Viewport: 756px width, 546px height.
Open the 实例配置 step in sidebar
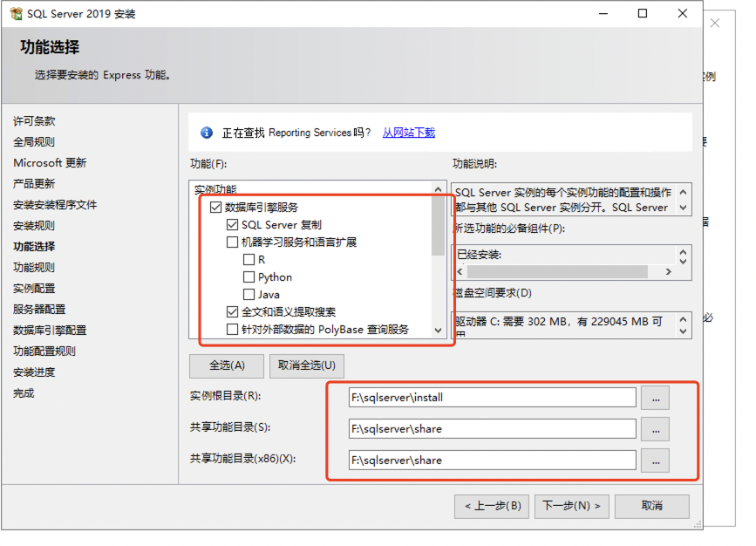(34, 289)
